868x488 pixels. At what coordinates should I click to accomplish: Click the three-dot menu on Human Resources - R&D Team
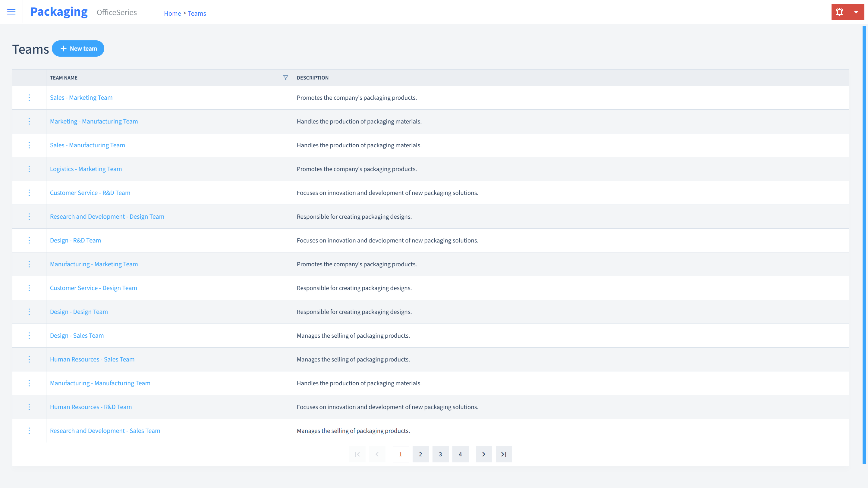pyautogui.click(x=29, y=407)
